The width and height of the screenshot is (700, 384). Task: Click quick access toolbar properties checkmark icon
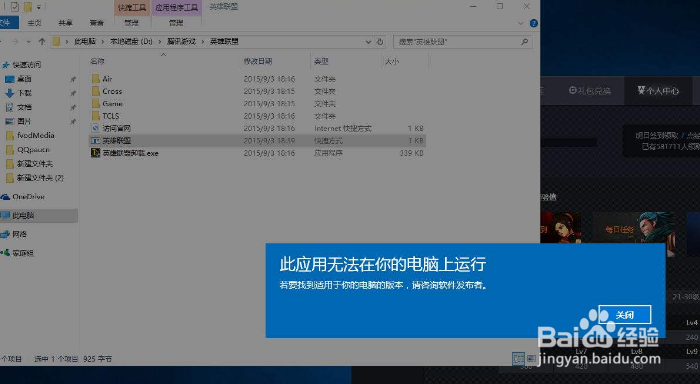click(x=15, y=7)
